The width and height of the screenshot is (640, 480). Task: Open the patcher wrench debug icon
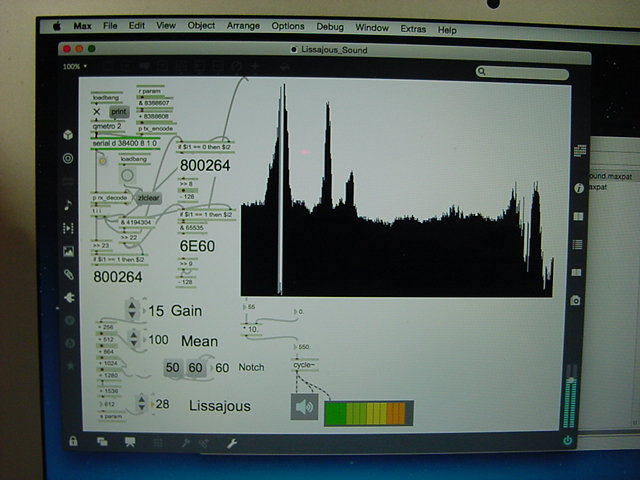click(x=232, y=443)
